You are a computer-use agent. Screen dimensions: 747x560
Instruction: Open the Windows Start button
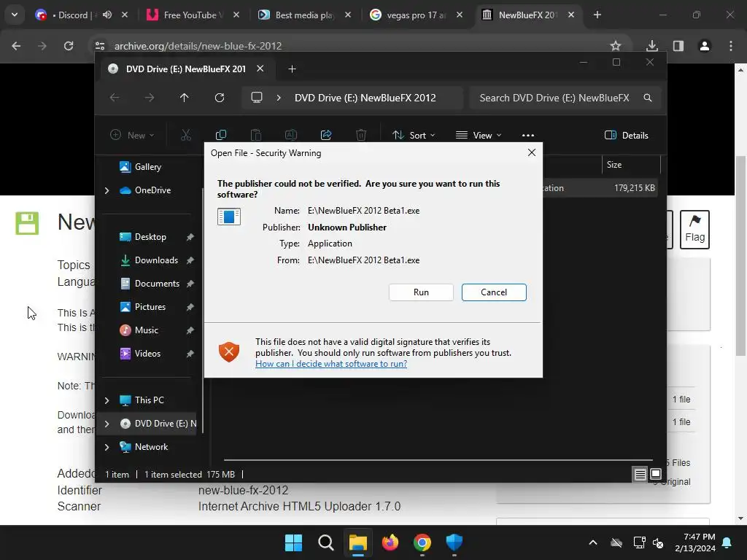pos(293,542)
